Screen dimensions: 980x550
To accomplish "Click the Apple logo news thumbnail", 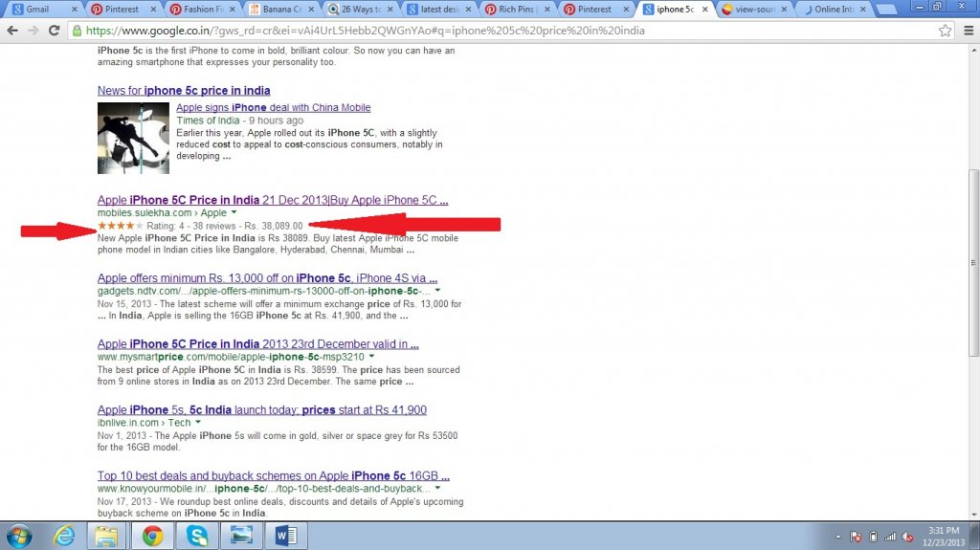I will (133, 138).
